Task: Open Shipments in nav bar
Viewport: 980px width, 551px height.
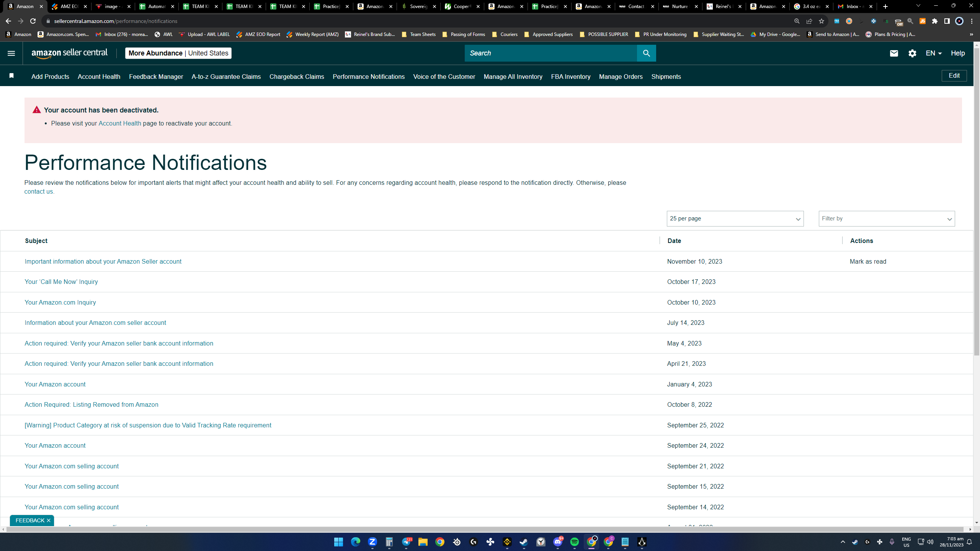Action: point(666,77)
